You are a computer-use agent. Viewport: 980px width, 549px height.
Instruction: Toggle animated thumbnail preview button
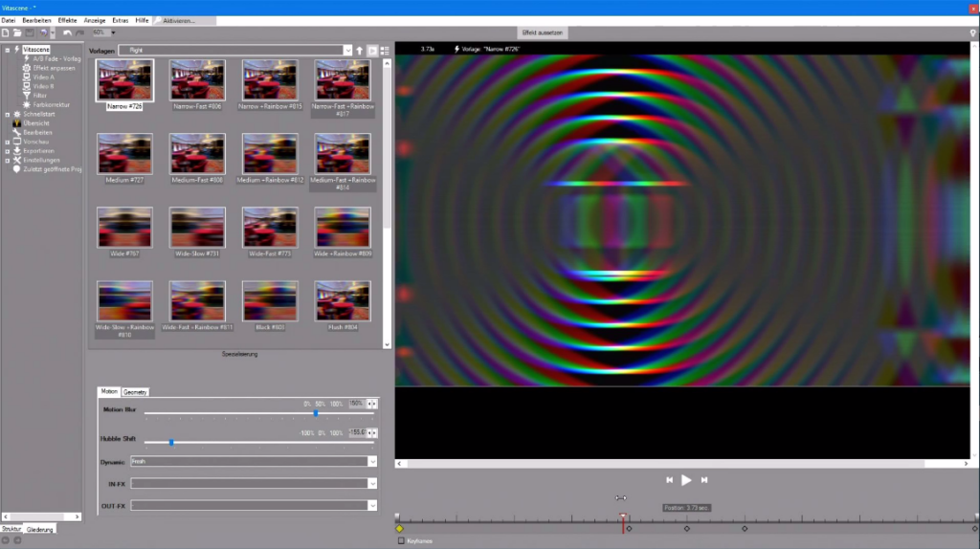[372, 51]
